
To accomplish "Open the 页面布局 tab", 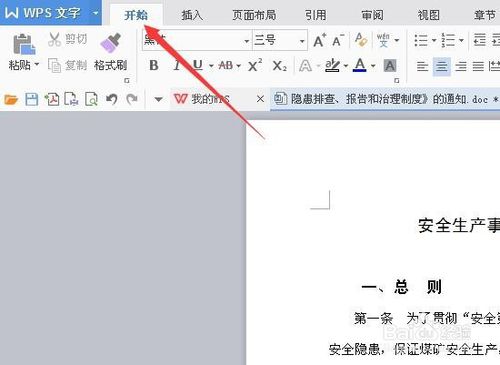I will pyautogui.click(x=254, y=15).
